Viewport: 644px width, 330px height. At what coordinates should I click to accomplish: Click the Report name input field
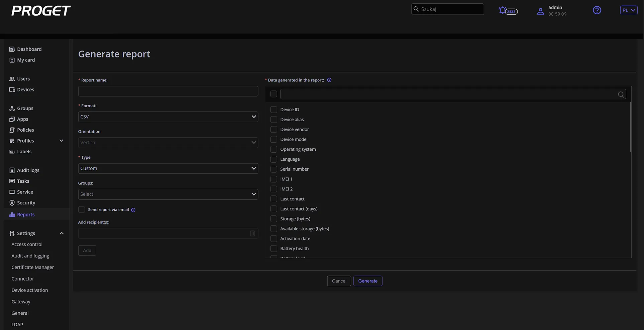click(168, 91)
